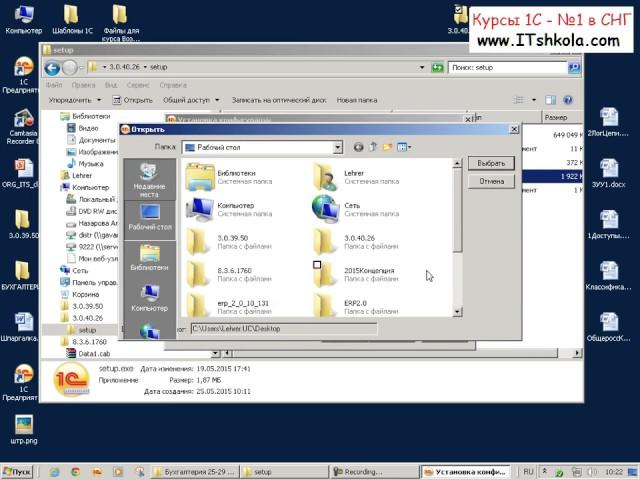Go to Недавние места in dialog sidebar

(149, 180)
